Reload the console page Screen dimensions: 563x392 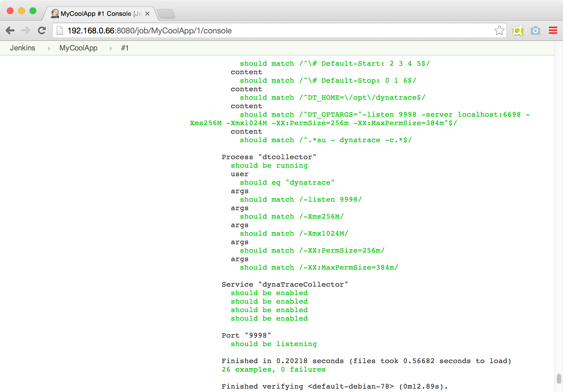pyautogui.click(x=42, y=30)
